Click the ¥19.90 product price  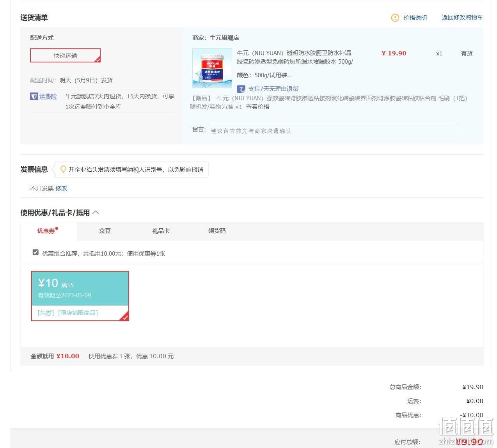[394, 53]
